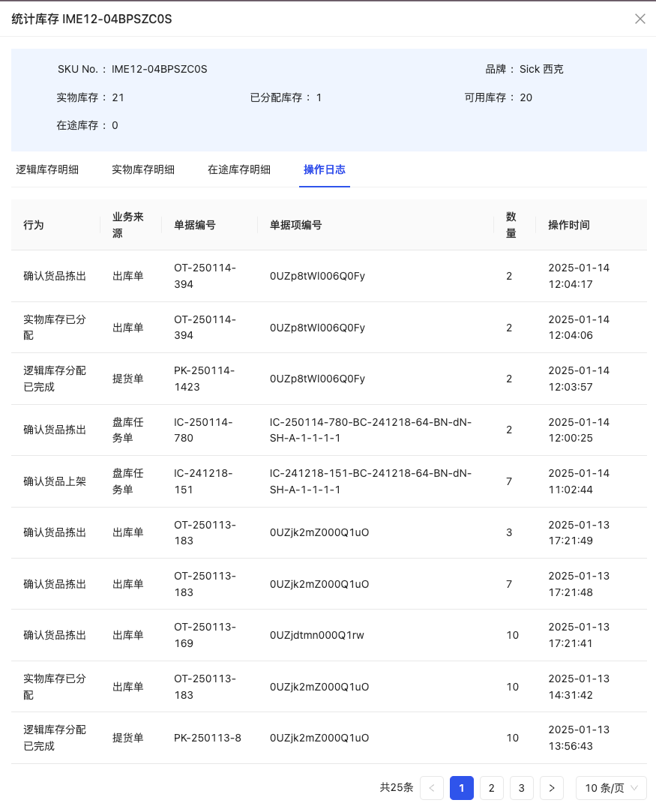Open the 10 条/页 page size dropdown

pos(611,788)
